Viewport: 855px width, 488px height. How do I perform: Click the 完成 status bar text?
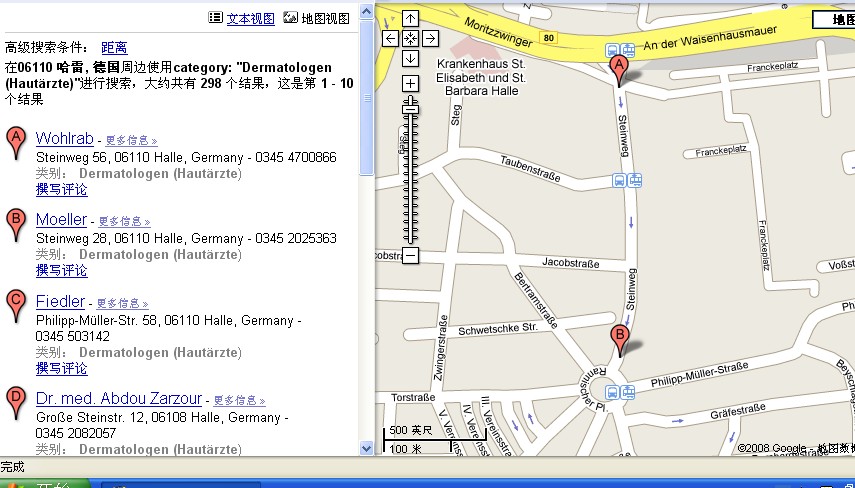coord(13,467)
